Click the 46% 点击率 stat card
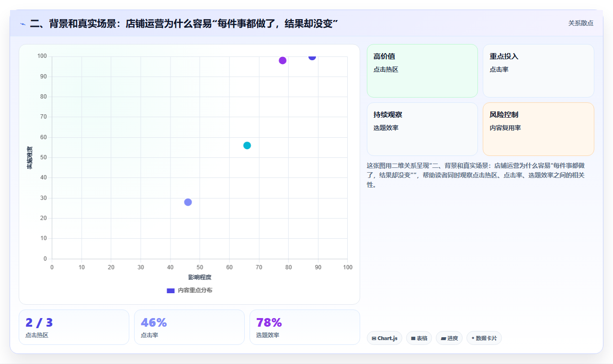The image size is (613, 364). pos(189,327)
